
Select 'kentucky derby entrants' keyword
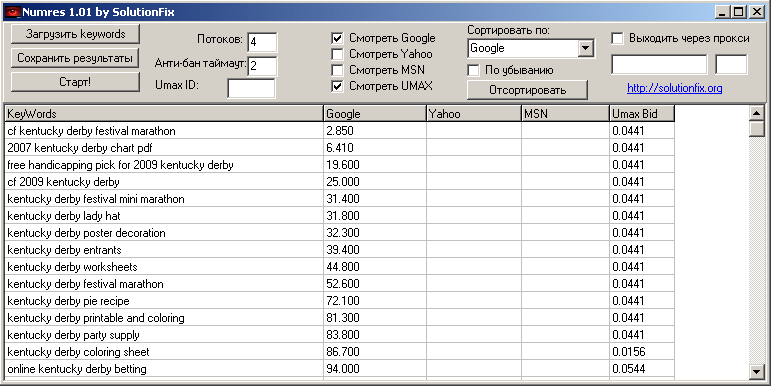click(64, 250)
